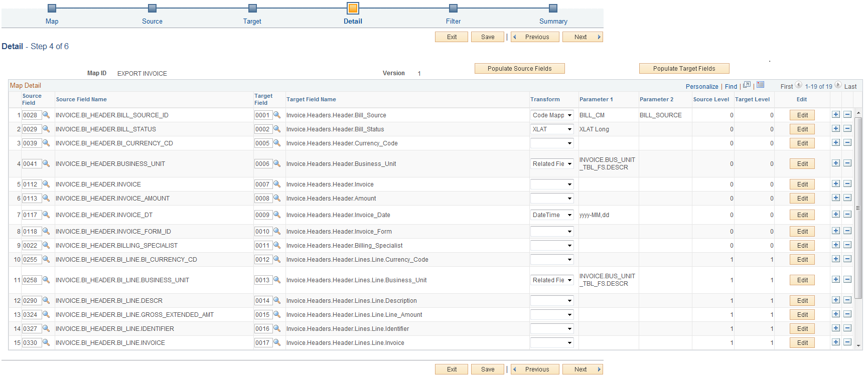
Task: Go to the Filter step
Action: point(453,21)
